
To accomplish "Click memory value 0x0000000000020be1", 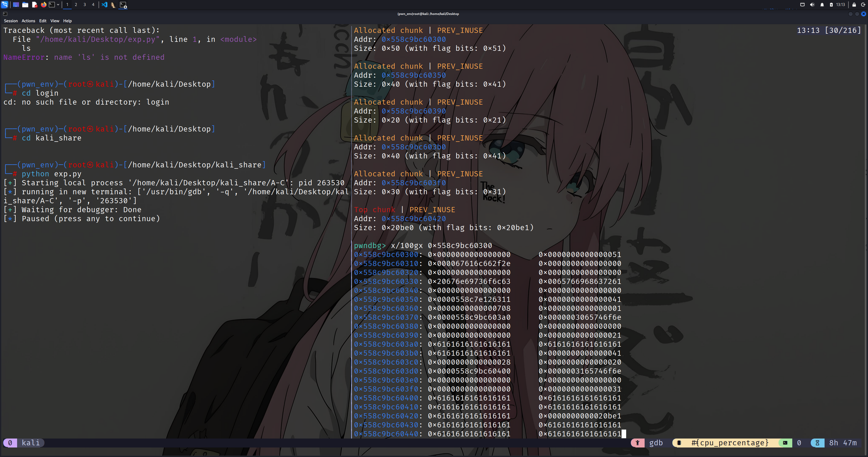I will 580,416.
